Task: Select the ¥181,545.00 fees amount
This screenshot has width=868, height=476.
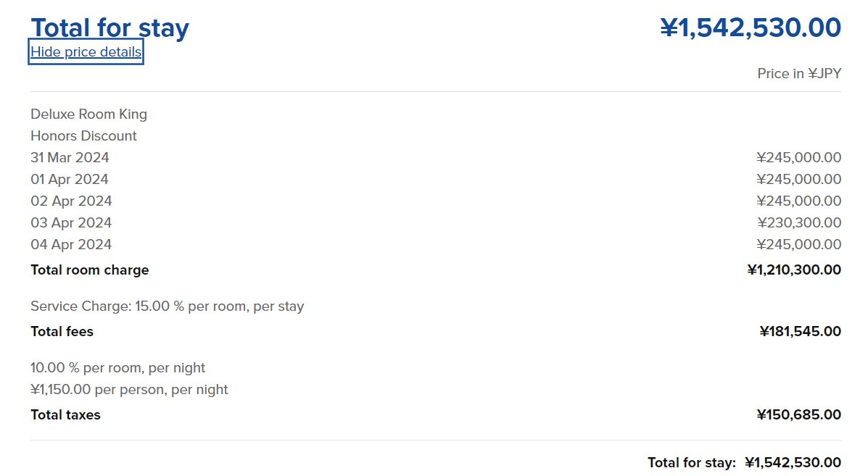Action: pyautogui.click(x=801, y=332)
